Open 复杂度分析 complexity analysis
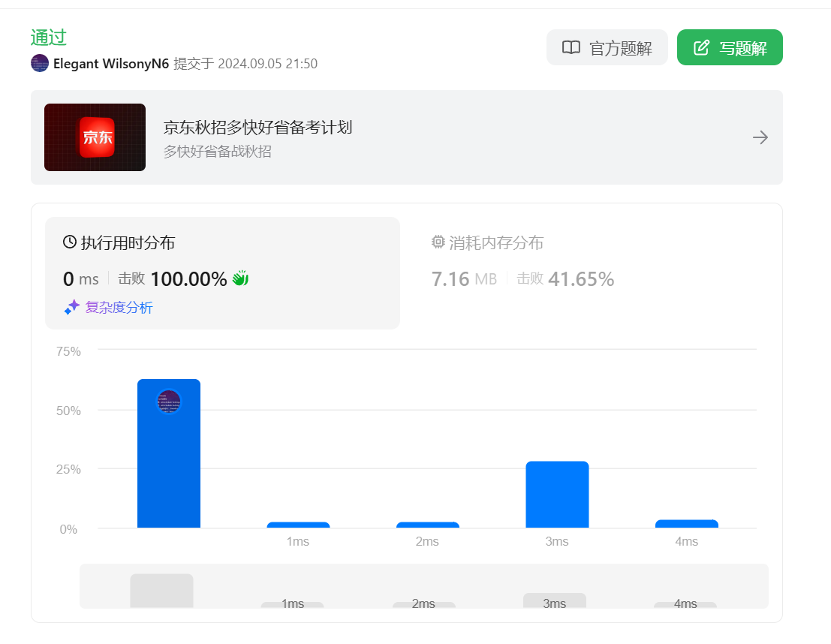Screen dimensions: 831x644 tap(119, 308)
